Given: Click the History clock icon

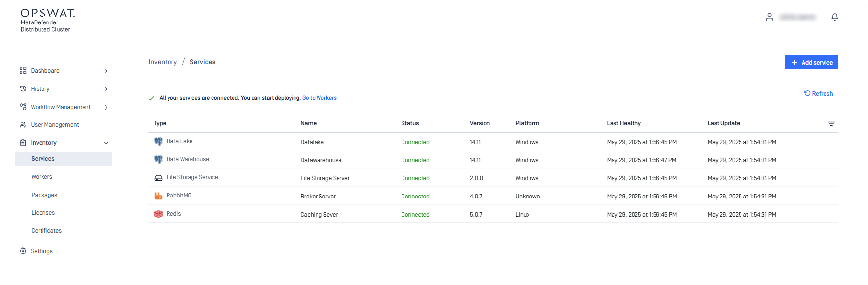Looking at the screenshot, I should (23, 89).
